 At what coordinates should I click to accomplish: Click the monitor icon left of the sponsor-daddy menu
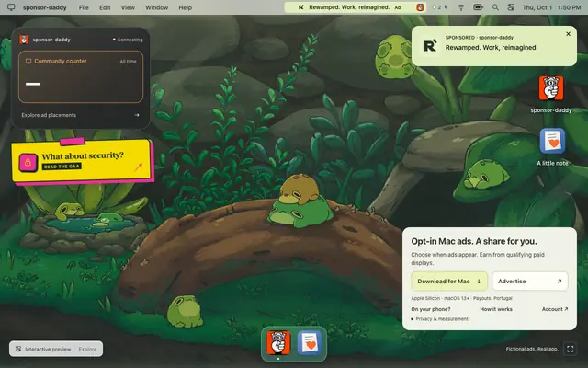pyautogui.click(x=11, y=7)
